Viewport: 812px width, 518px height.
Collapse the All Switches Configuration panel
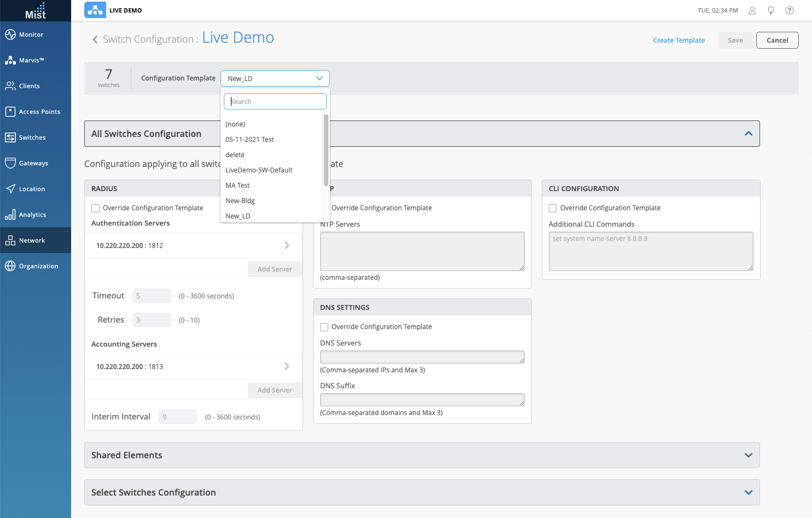tap(748, 134)
